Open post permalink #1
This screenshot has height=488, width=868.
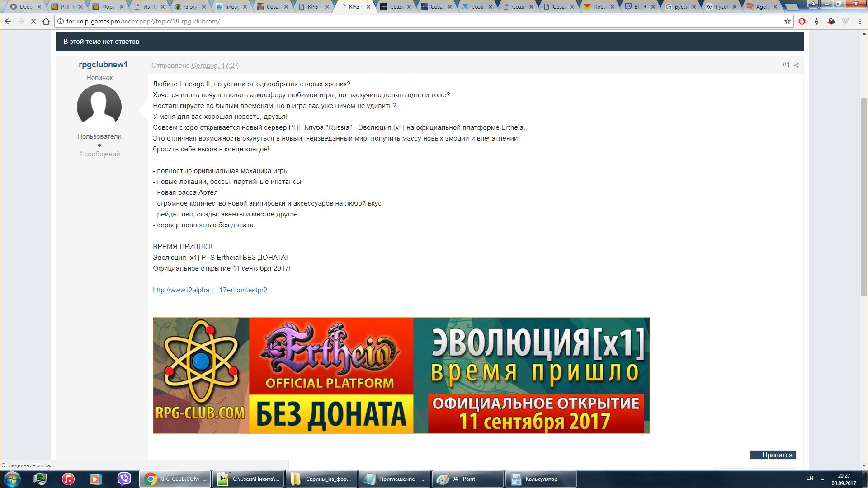786,65
